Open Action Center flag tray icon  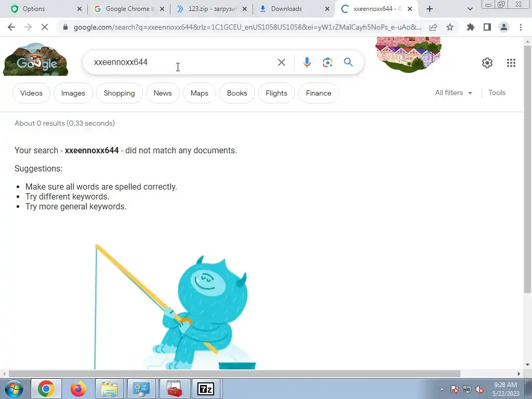coord(455,390)
